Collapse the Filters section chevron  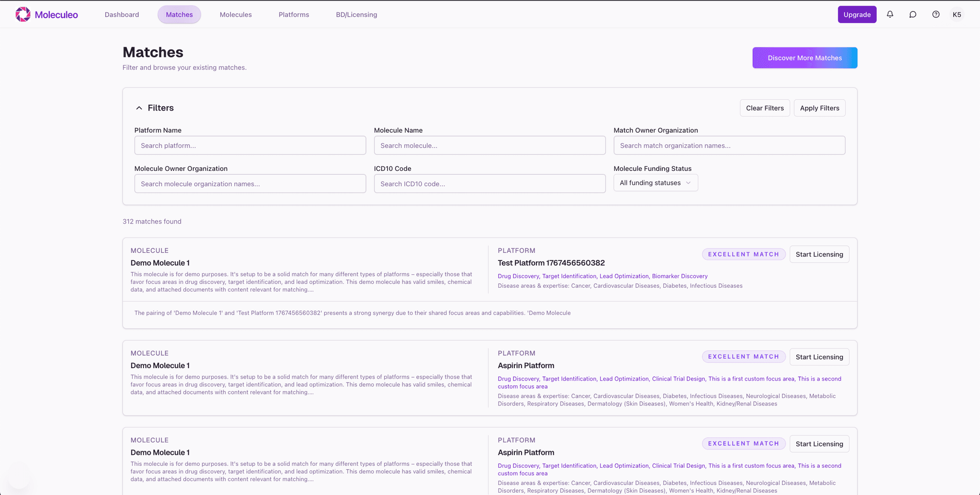coord(139,107)
